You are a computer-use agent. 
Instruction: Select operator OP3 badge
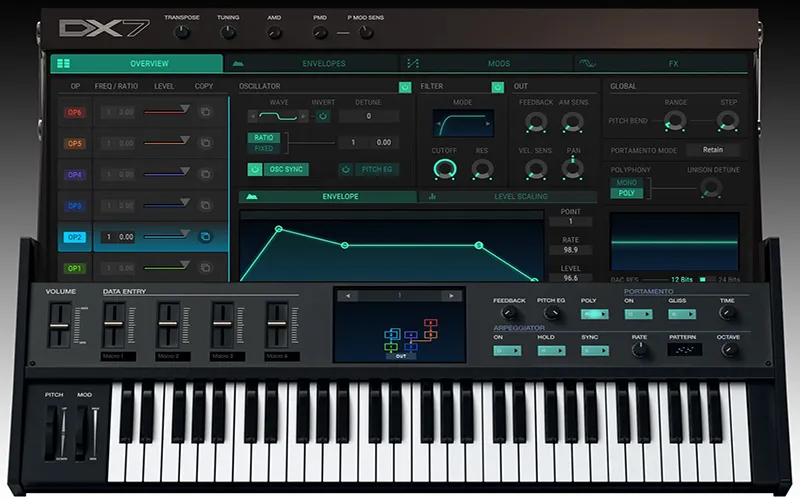click(x=74, y=206)
